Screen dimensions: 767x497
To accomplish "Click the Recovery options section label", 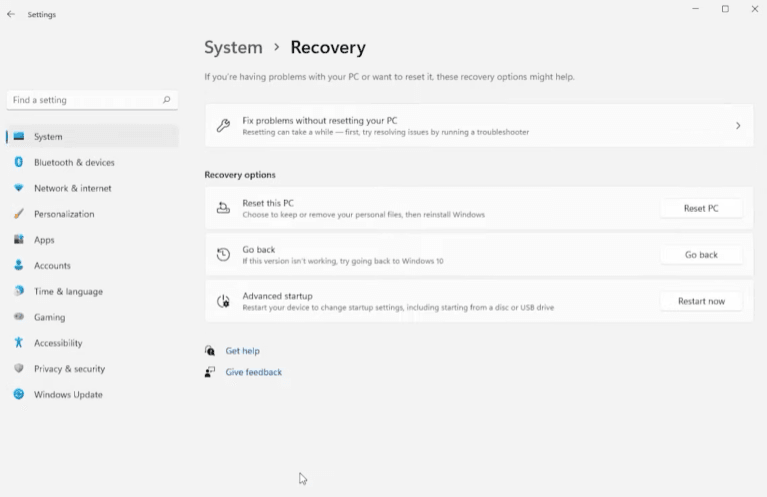I will (x=240, y=175).
